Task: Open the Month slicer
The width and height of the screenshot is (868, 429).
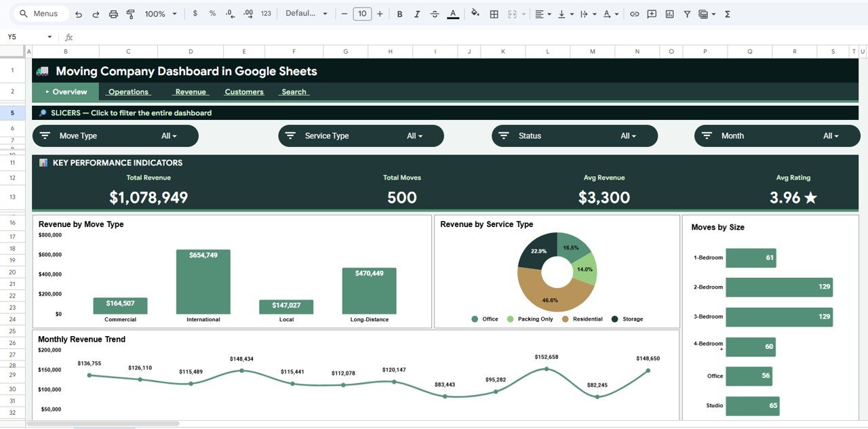Action: (x=776, y=136)
